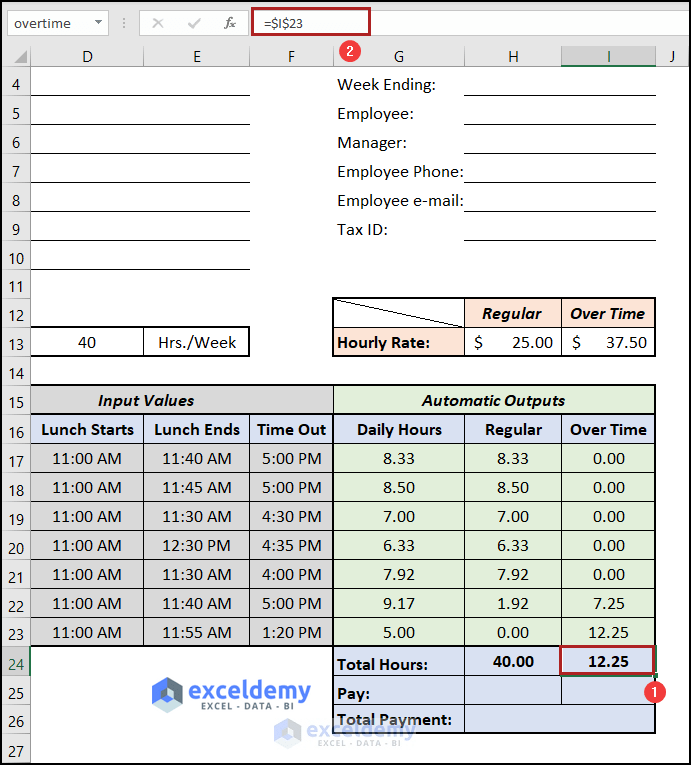Select column D header
This screenshot has width=691, height=765.
tap(87, 57)
